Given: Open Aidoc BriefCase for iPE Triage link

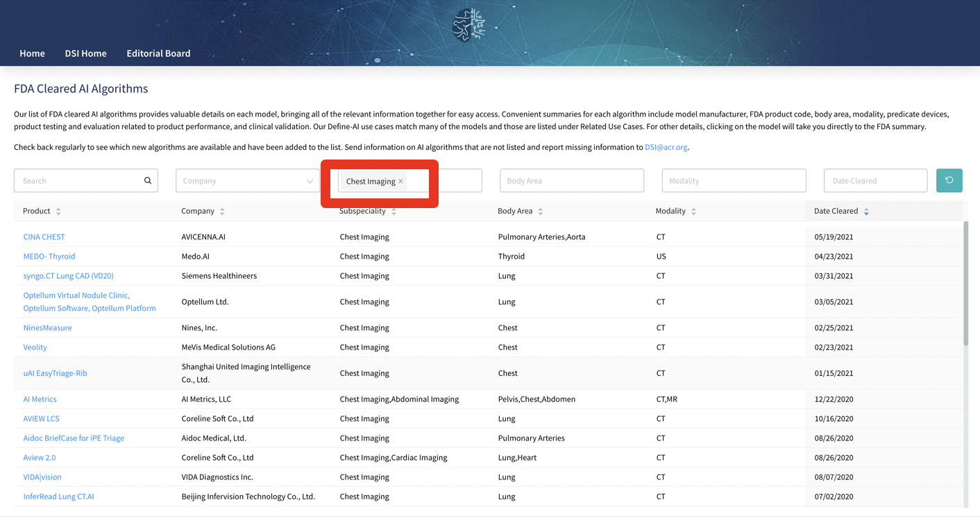Looking at the screenshot, I should pyautogui.click(x=74, y=438).
